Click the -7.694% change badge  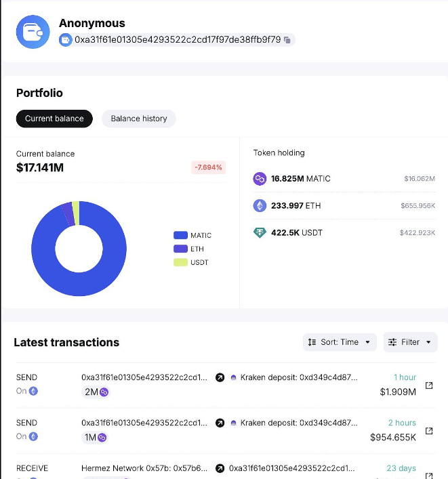[x=209, y=167]
